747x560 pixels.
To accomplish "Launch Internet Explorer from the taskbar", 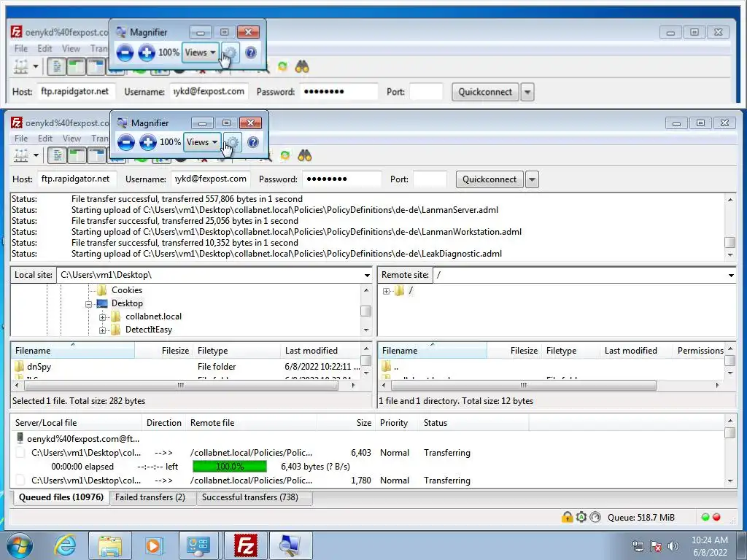I will click(65, 545).
